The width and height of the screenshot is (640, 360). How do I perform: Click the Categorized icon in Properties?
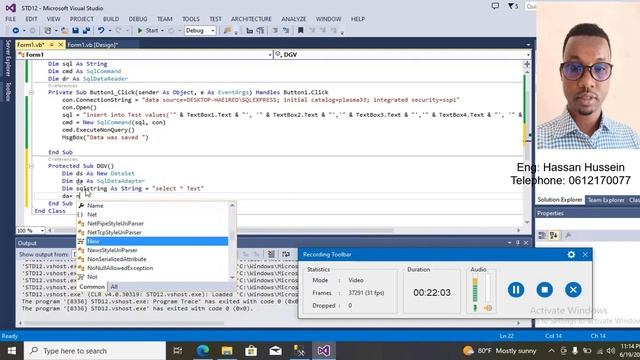coord(542,235)
